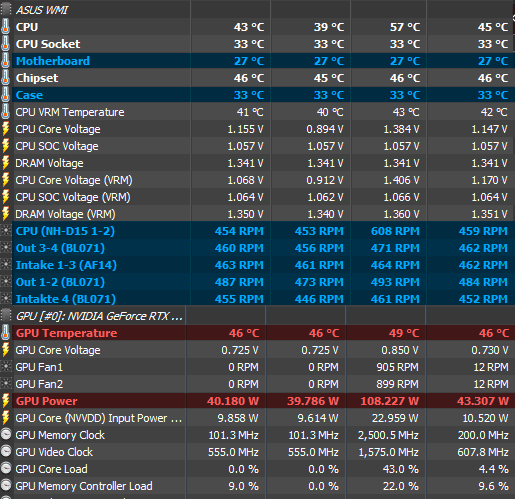
Task: Click thermometer icon beside Case
Action: 5,95
